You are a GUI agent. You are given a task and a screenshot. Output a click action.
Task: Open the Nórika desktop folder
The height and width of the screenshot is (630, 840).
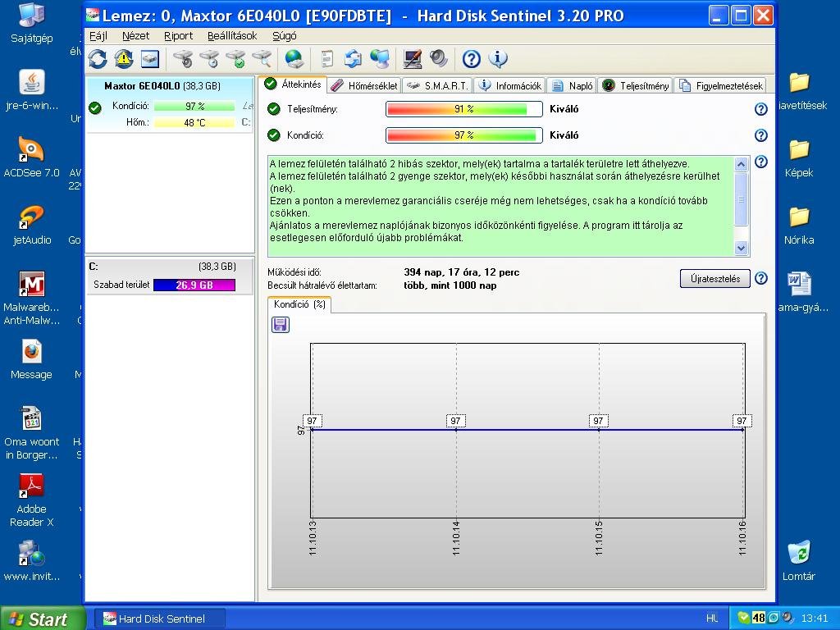799,226
